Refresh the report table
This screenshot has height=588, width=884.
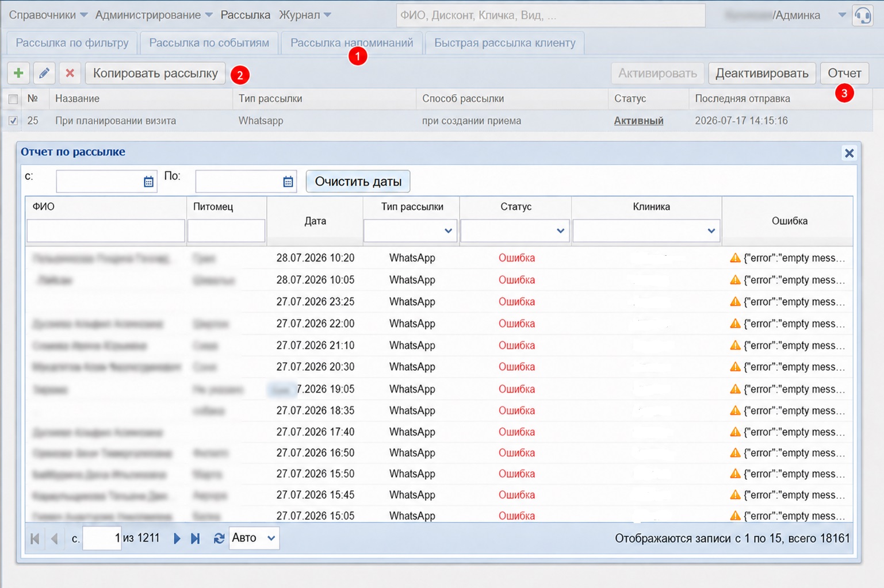tap(219, 539)
